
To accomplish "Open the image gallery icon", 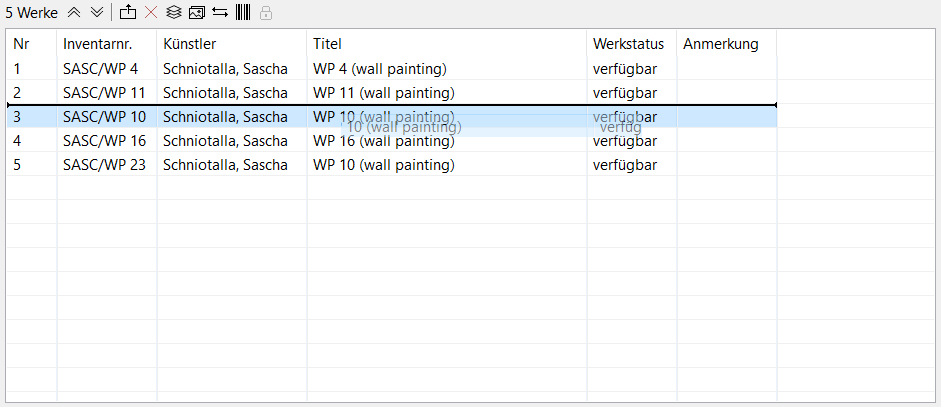I will coord(196,12).
